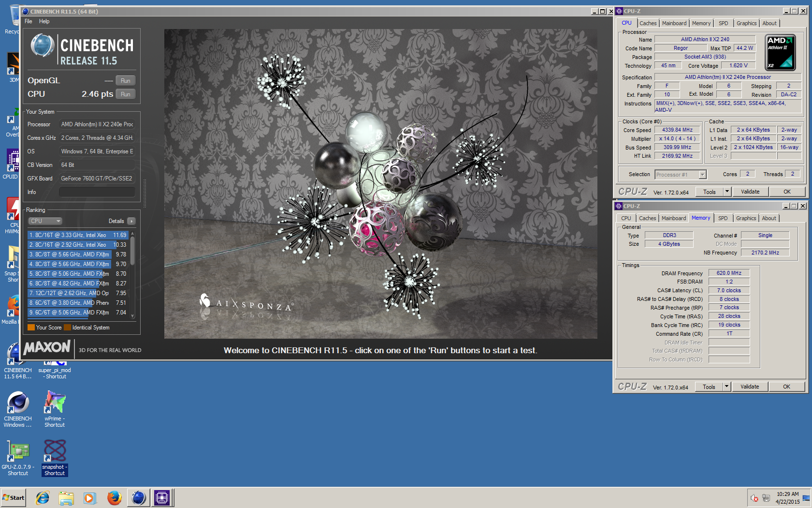Open the Start menu
Viewport: 812px width, 508px height.
(x=14, y=497)
